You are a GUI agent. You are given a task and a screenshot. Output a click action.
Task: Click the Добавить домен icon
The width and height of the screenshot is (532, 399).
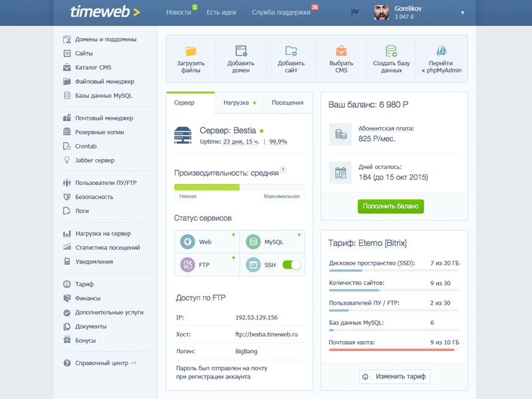point(241,51)
